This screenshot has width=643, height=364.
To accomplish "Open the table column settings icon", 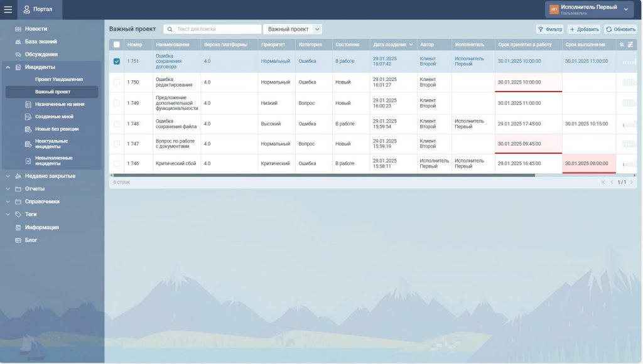I will tap(630, 45).
